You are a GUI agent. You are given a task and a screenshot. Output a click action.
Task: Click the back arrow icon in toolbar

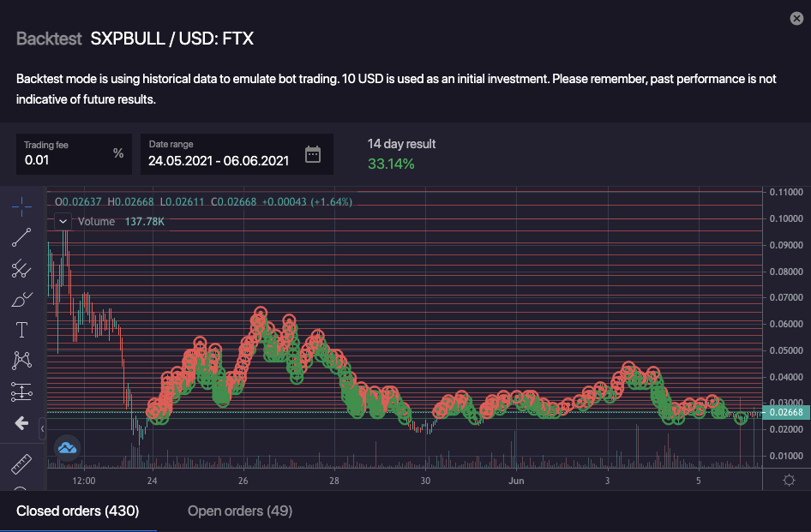[21, 423]
